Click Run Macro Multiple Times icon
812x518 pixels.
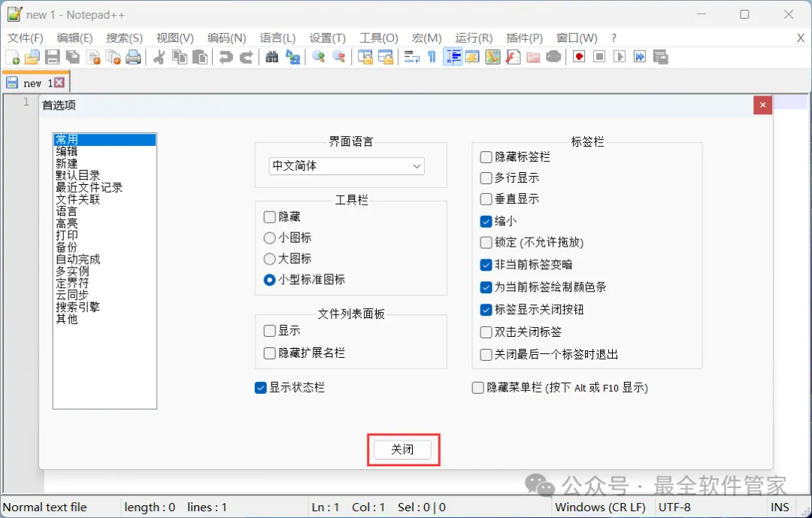640,57
